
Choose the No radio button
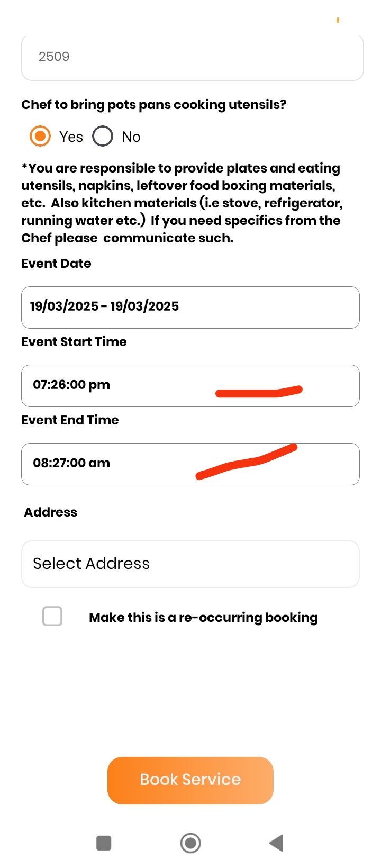[103, 136]
